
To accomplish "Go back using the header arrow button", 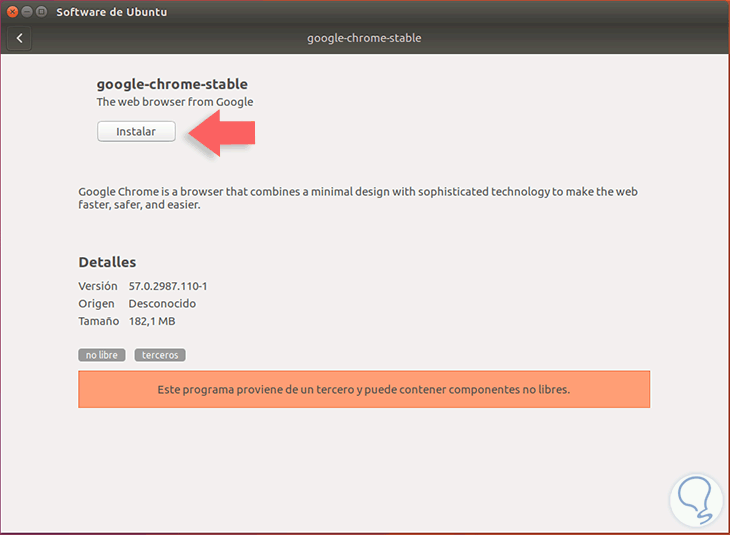I will 19,38.
